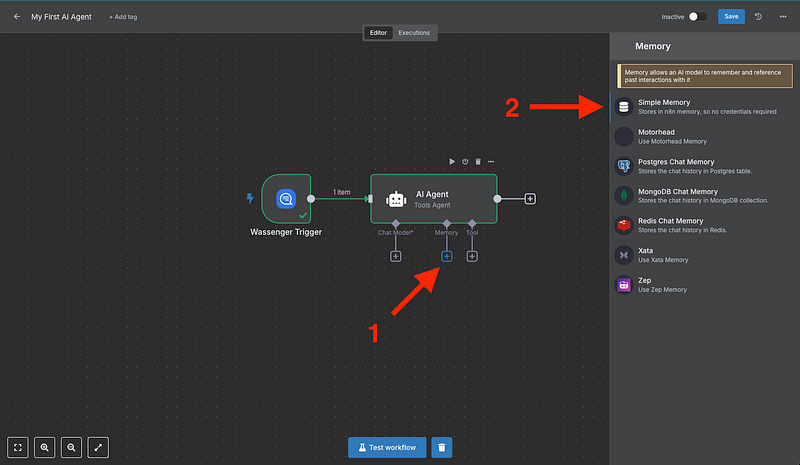
Task: Add a Tool sub-node with plus
Action: [x=472, y=256]
